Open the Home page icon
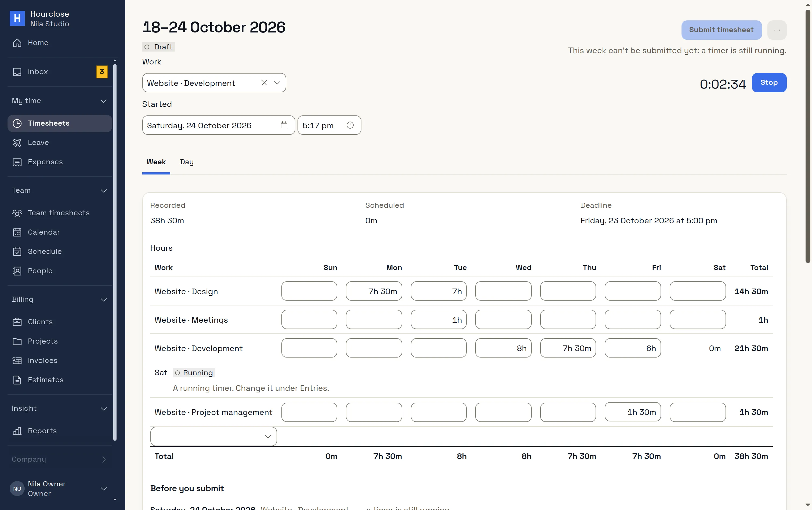The height and width of the screenshot is (510, 812). [x=17, y=43]
